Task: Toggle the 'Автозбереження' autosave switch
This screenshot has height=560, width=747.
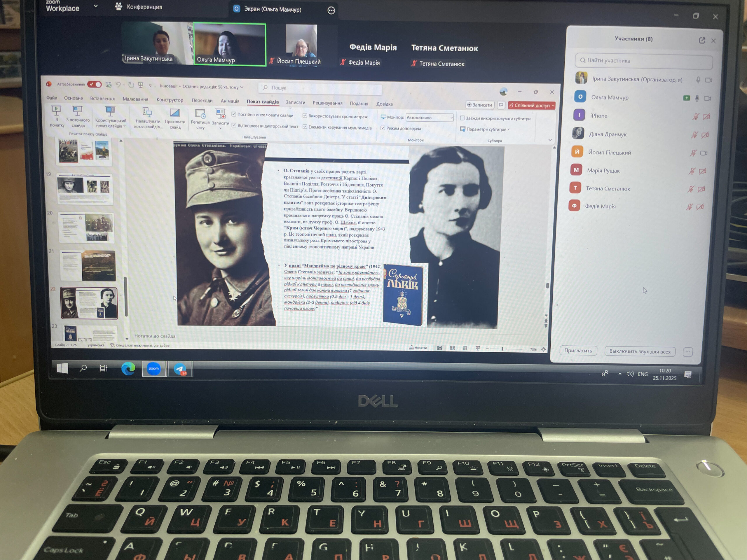Action: (x=94, y=84)
